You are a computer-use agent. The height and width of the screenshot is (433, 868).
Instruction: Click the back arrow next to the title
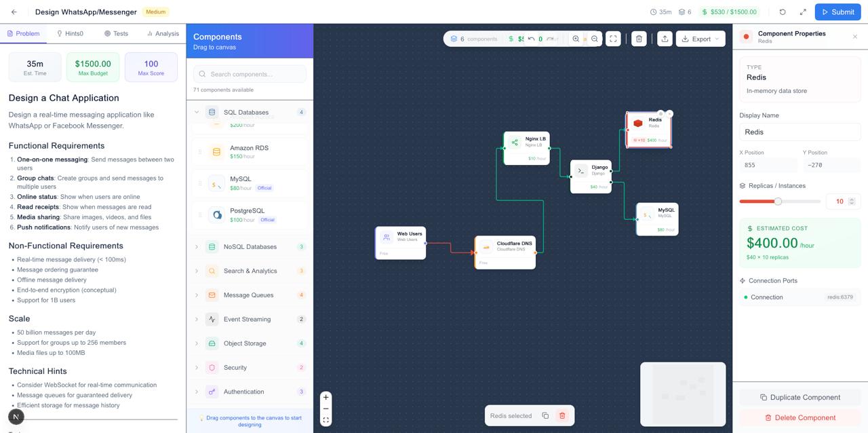[x=14, y=12]
